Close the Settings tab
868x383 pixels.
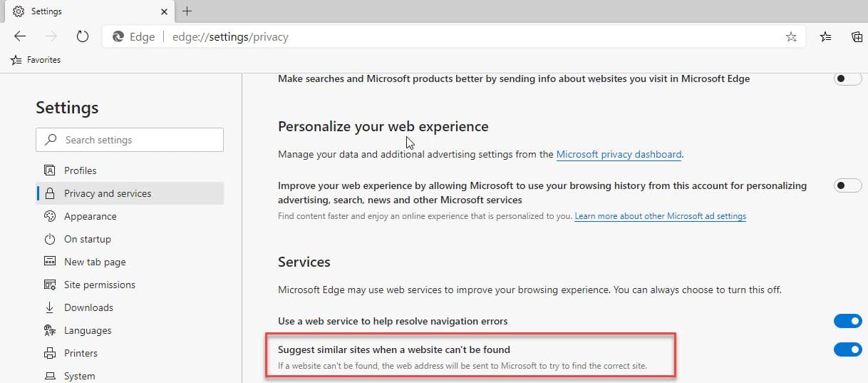(164, 11)
